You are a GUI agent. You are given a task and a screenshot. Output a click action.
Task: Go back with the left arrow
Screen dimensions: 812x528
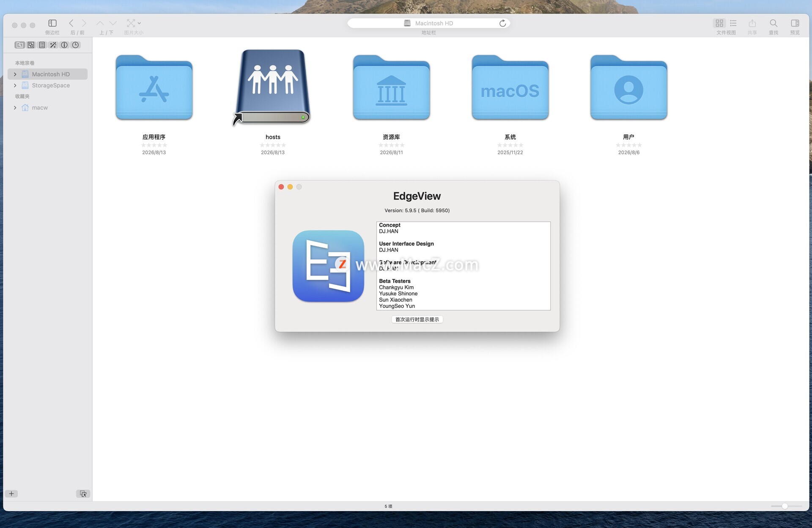(71, 23)
